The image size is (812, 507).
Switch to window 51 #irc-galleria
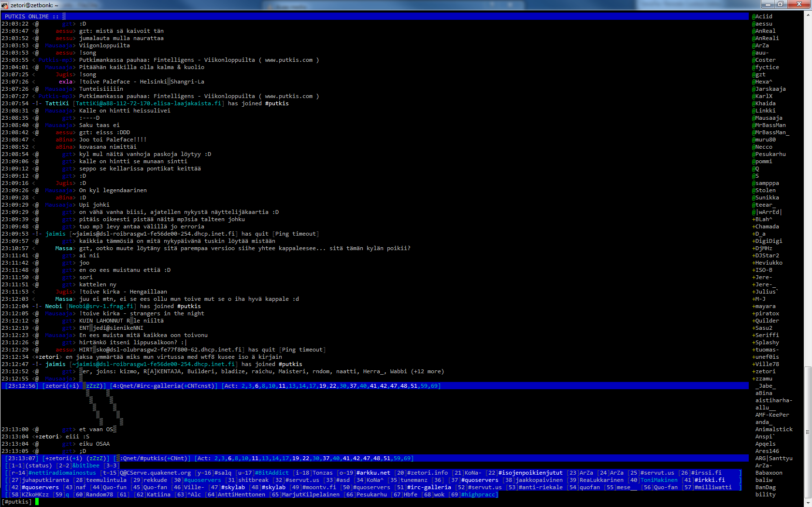coord(429,487)
